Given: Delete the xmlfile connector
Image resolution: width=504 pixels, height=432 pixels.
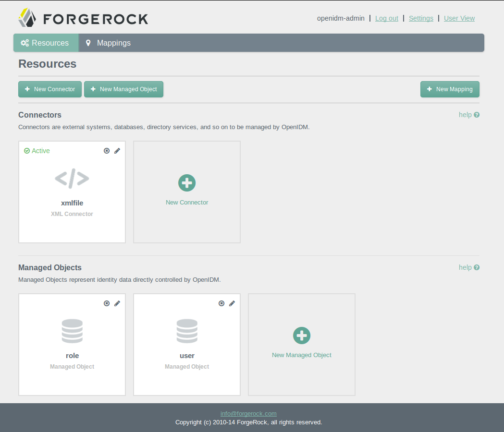Looking at the screenshot, I should [107, 151].
